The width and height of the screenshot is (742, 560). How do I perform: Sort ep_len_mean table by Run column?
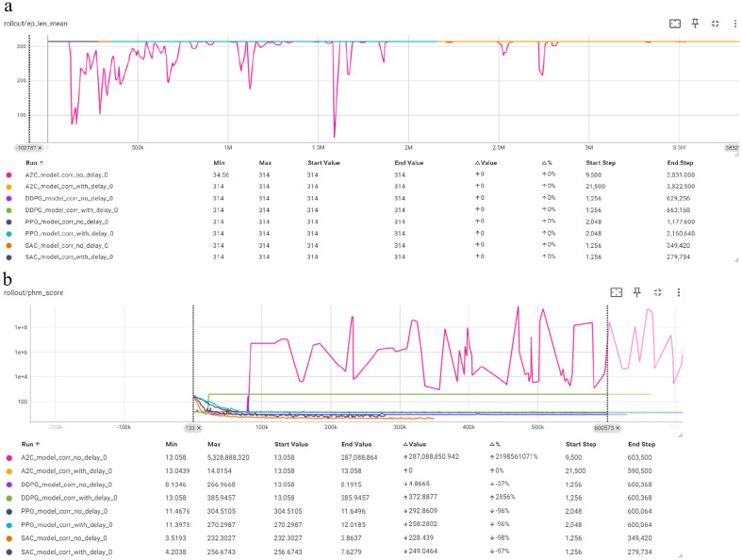pos(35,163)
